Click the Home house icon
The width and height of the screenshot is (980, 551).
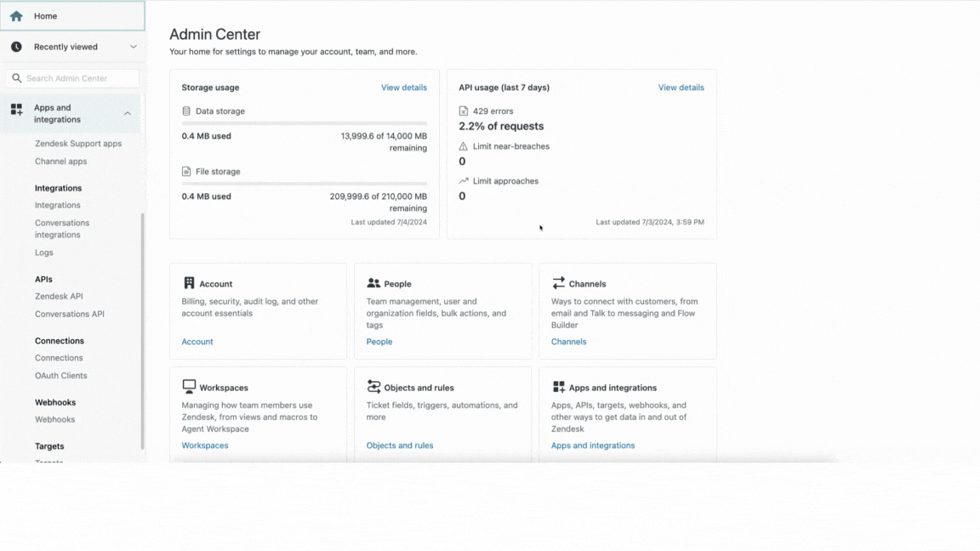[x=16, y=16]
